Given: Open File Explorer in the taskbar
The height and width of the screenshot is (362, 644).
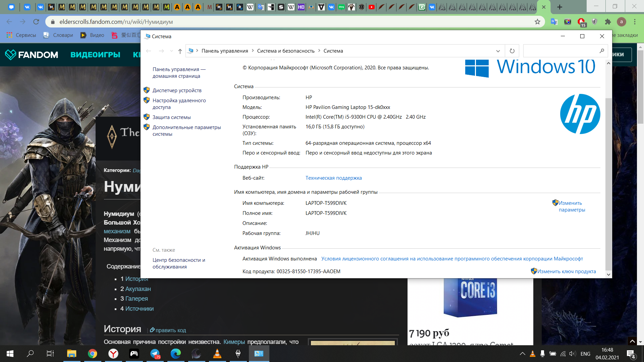Looking at the screenshot, I should tap(72, 354).
